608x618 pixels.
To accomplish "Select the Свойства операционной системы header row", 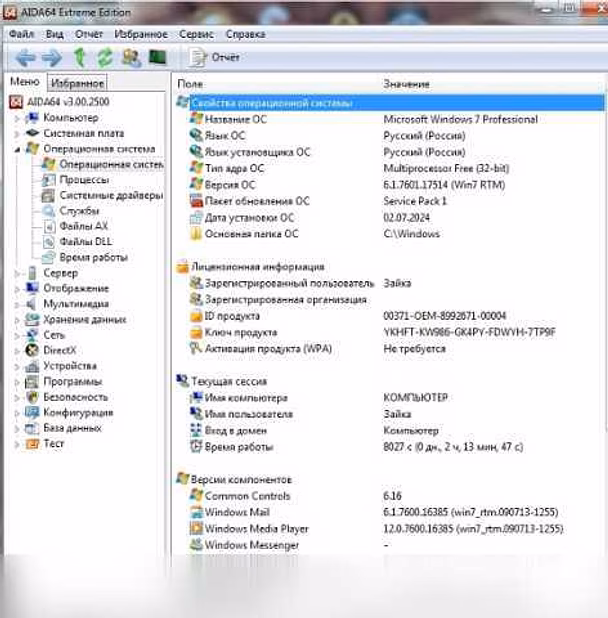I will click(x=389, y=103).
